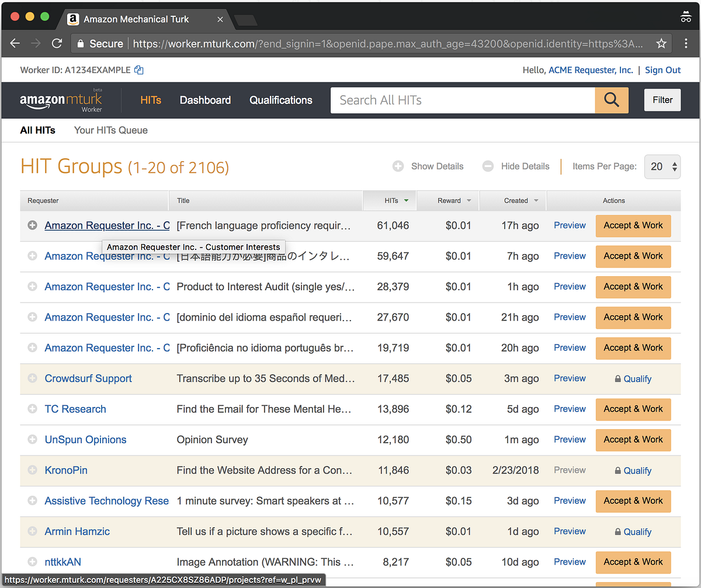Click the Amazon Mturk Worker logo
This screenshot has height=588, width=701.
click(61, 100)
